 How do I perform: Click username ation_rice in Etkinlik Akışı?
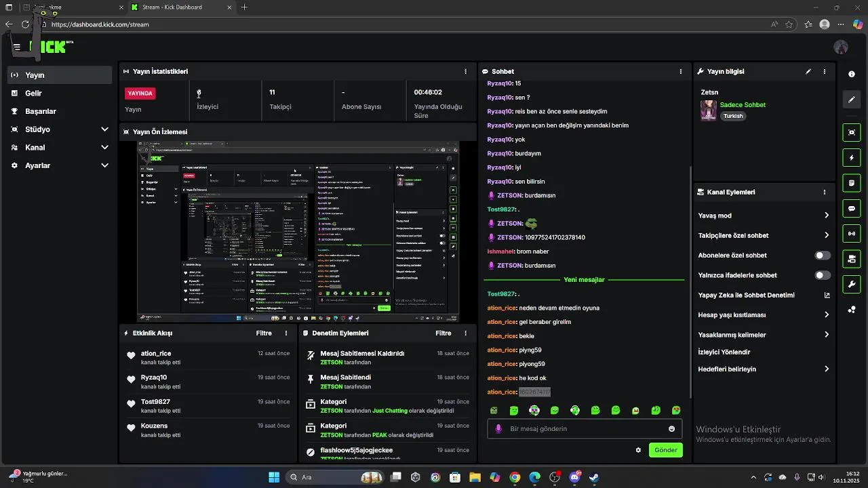tap(156, 354)
